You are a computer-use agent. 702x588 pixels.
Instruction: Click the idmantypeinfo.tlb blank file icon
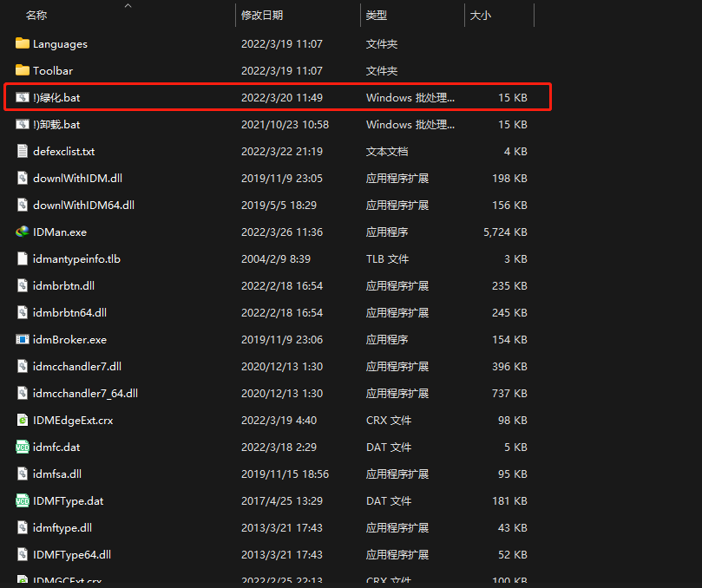[23, 258]
